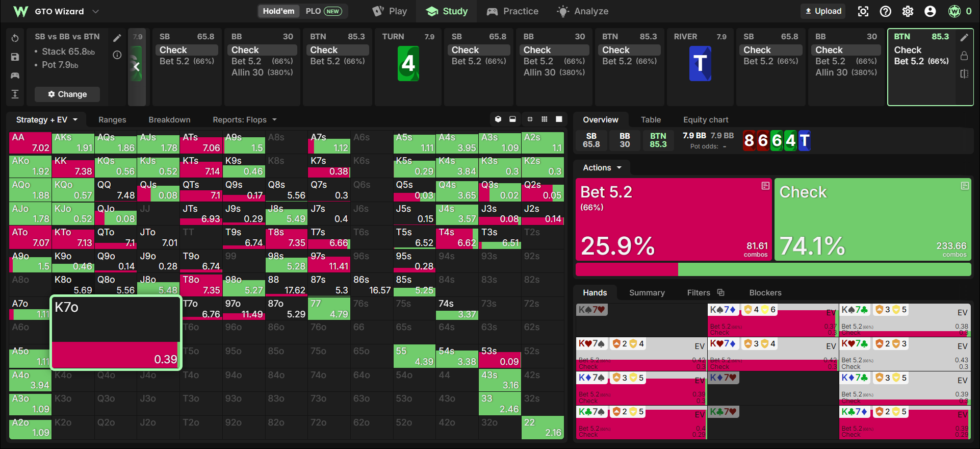The height and width of the screenshot is (449, 980).
Task: Expand the bet 5.2 action detail icon
Action: pyautogui.click(x=765, y=186)
